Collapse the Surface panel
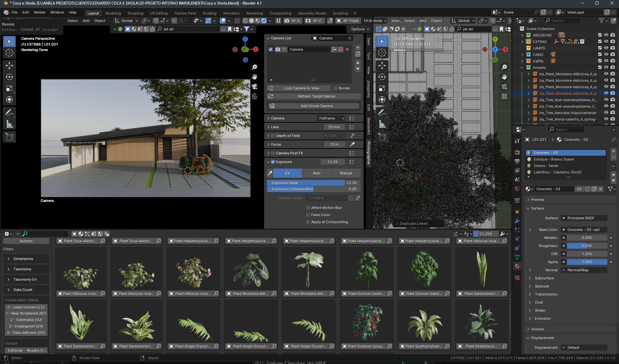This screenshot has height=364, width=619. pos(528,208)
